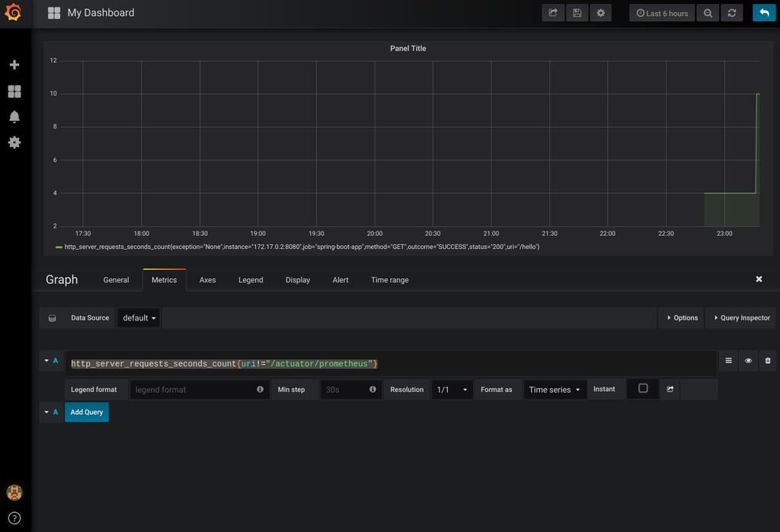The width and height of the screenshot is (780, 532).
Task: Close the panel editor with X
Action: click(x=759, y=279)
